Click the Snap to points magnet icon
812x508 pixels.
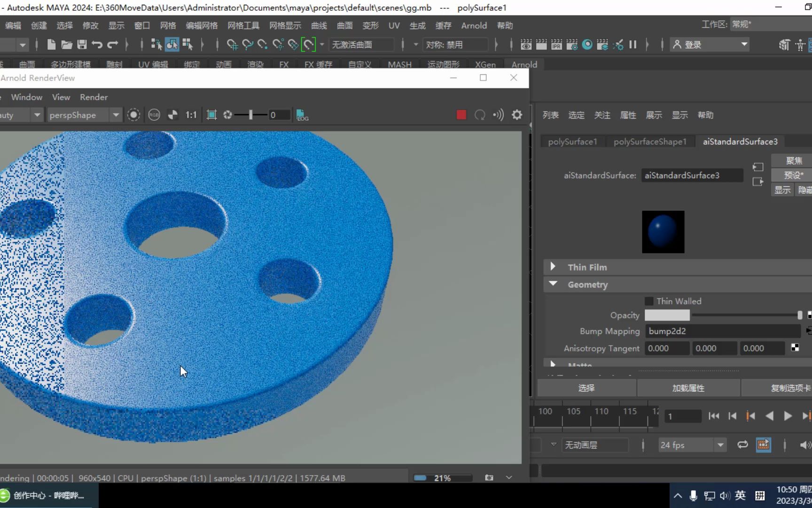[263, 45]
